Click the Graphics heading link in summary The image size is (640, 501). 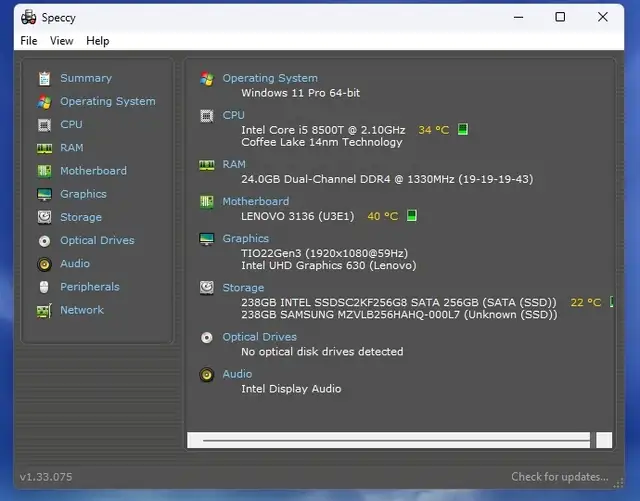(245, 238)
